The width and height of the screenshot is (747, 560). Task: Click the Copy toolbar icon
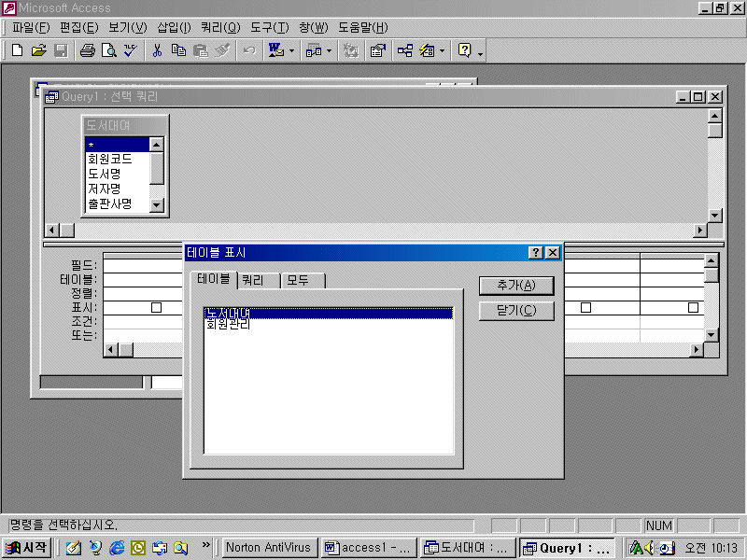click(x=178, y=50)
